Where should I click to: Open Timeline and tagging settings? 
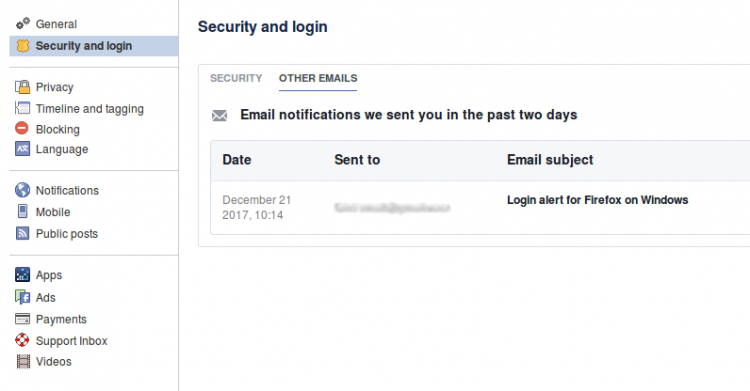tap(89, 109)
